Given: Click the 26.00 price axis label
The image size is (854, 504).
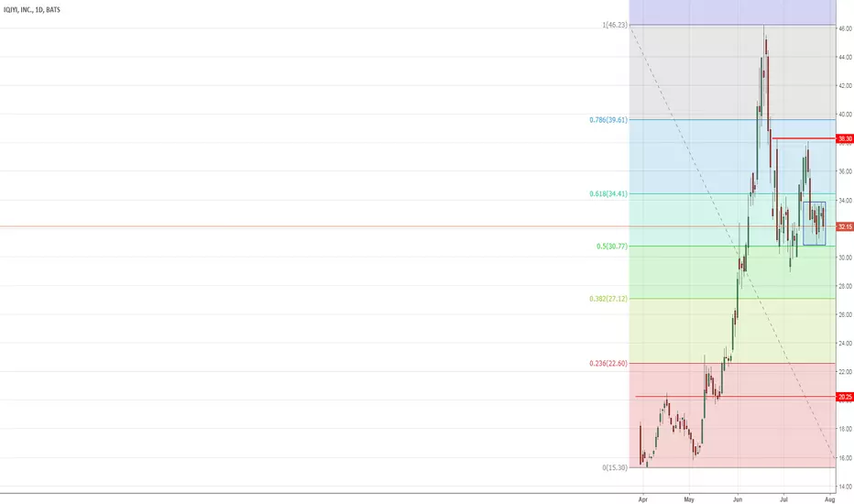Looking at the screenshot, I should pyautogui.click(x=845, y=315).
